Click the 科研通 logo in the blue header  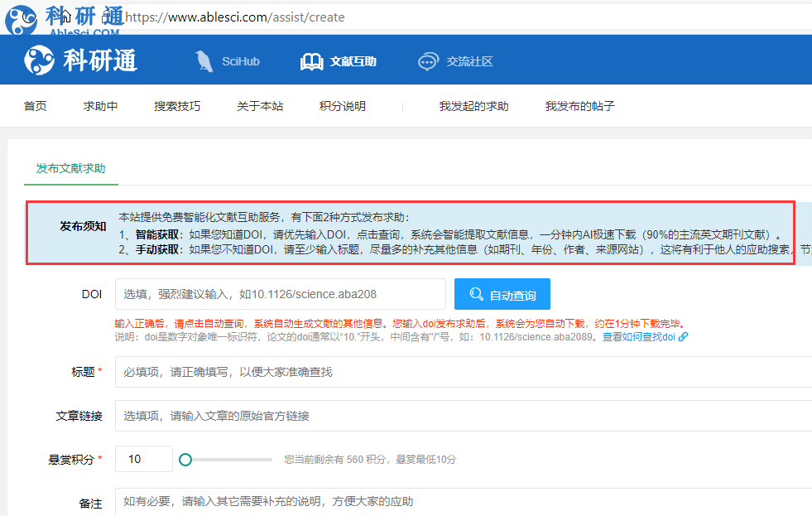click(x=80, y=60)
